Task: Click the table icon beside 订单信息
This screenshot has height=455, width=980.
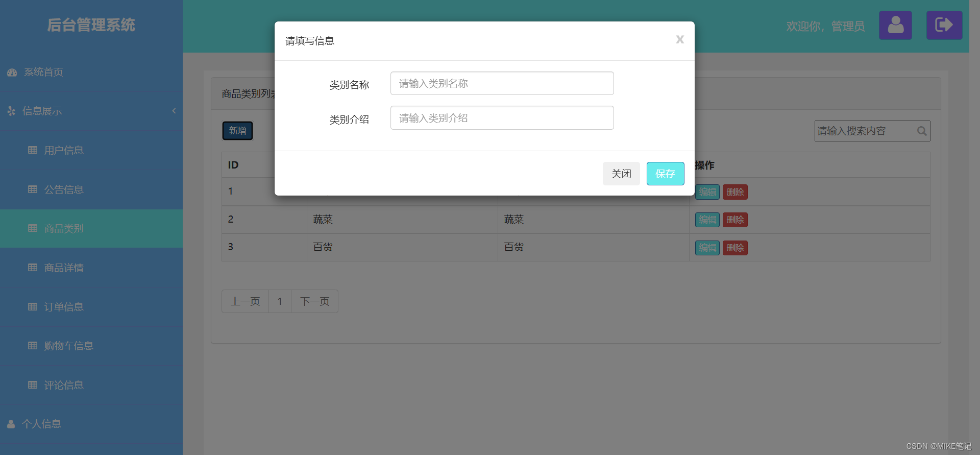Action: pyautogui.click(x=33, y=307)
